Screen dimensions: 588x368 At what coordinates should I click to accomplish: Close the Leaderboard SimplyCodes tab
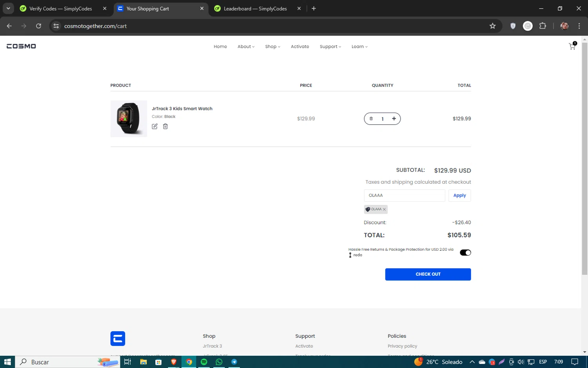point(299,8)
